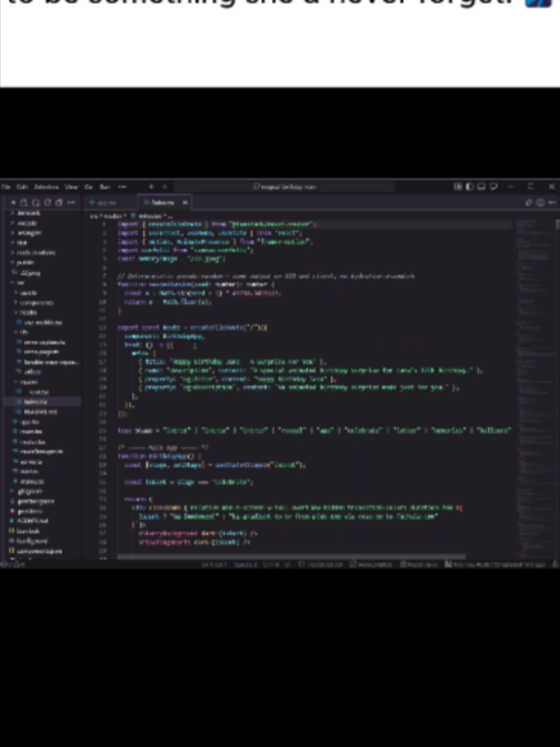Switch to the inactive first editor tab
Viewport: 560px width, 747px height.
pyautogui.click(x=111, y=203)
